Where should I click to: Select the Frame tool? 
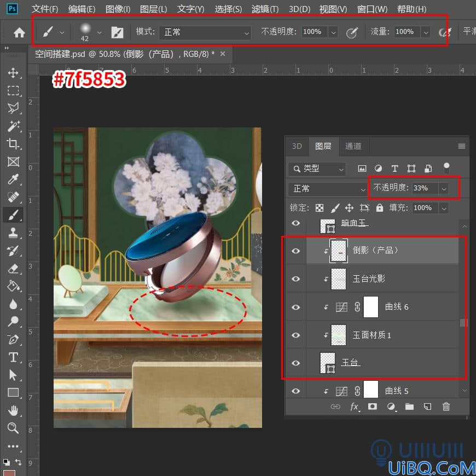(13, 161)
